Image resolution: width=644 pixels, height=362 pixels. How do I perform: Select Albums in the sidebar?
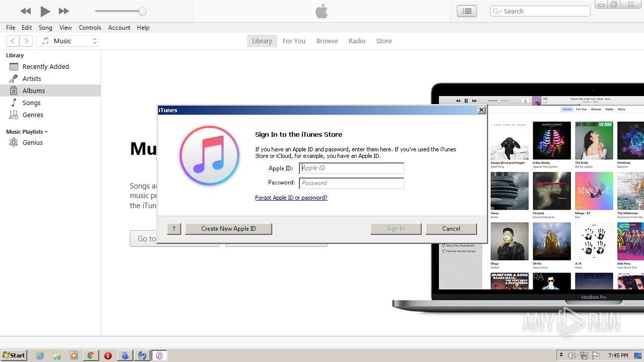tap(50, 90)
